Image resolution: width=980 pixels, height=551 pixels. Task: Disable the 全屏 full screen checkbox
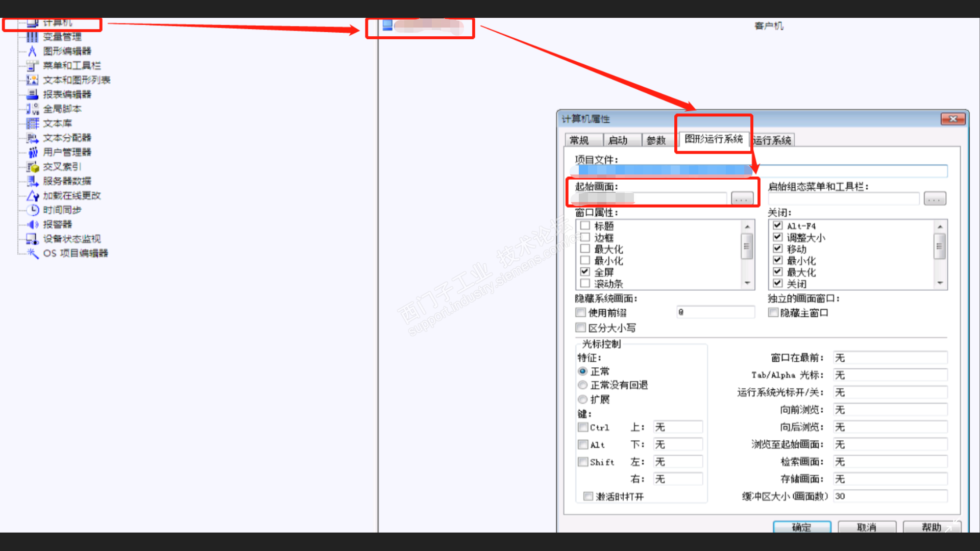coord(585,272)
